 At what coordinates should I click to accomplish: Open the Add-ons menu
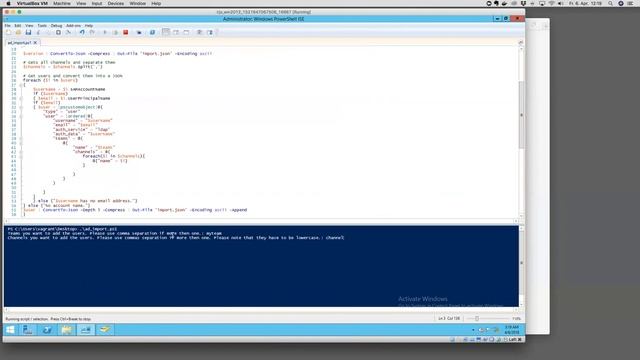click(x=73, y=26)
